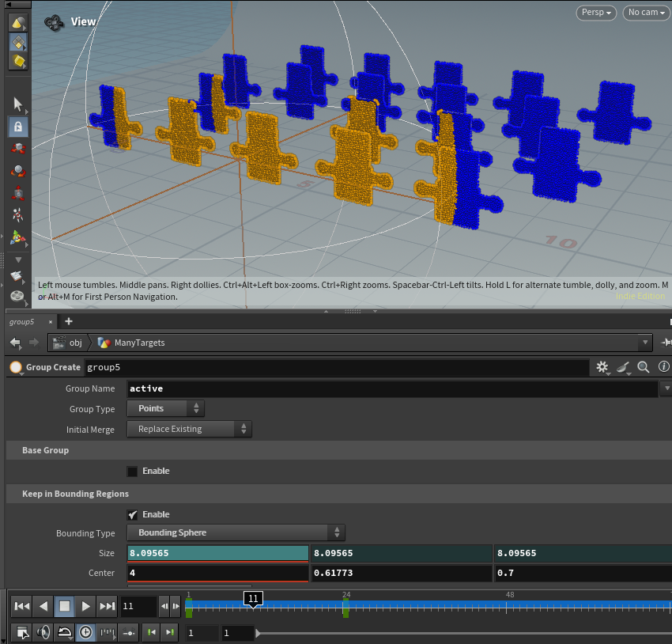Screen dimensions: 672x644
Task: Open Initial Merge Replace Existing dropdown
Action: (189, 430)
